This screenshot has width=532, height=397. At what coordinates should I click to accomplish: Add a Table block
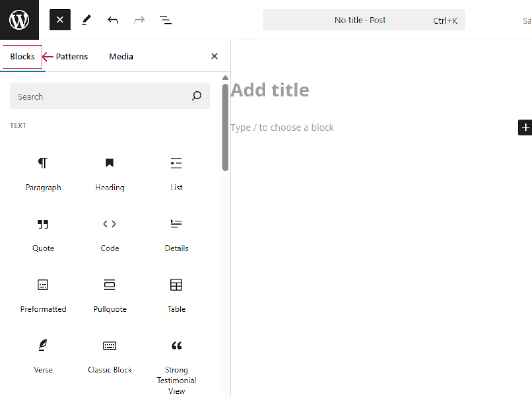pyautogui.click(x=176, y=296)
